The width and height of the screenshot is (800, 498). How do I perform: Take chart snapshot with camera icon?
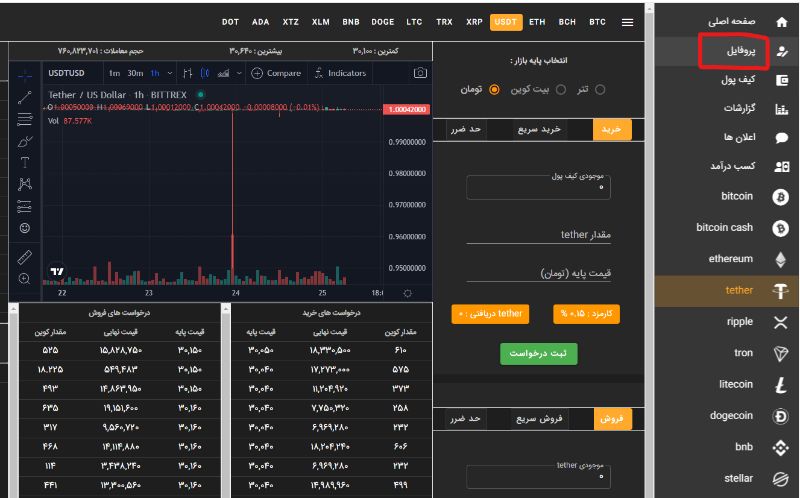pyautogui.click(x=420, y=73)
